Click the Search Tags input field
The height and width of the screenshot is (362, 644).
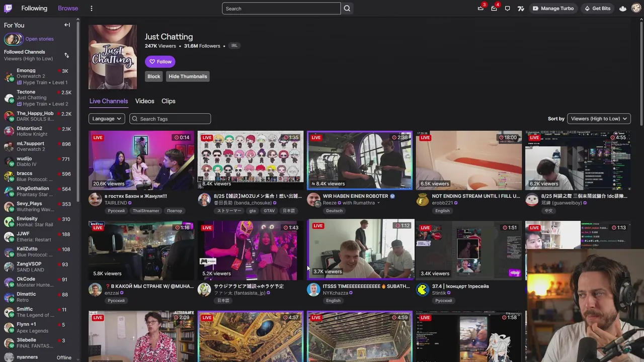[170, 119]
